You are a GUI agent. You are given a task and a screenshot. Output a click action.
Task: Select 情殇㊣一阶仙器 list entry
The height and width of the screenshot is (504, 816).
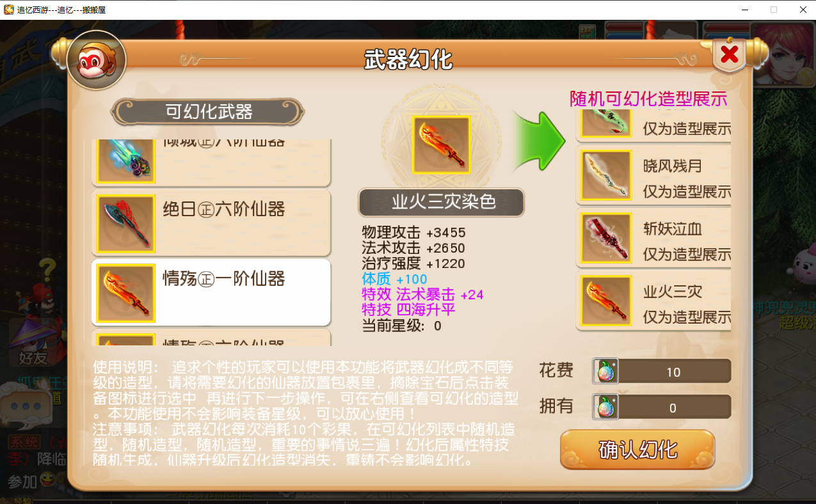[211, 293]
